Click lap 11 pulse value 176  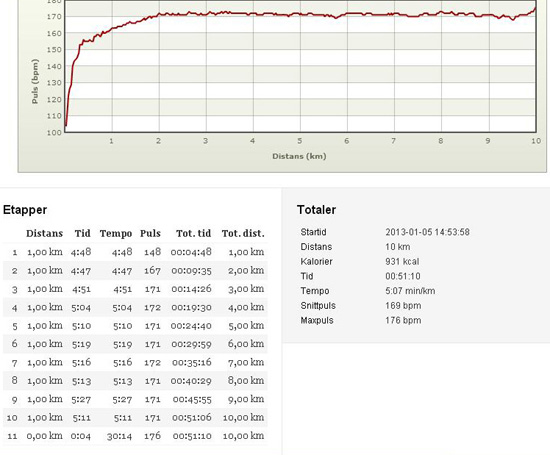(x=152, y=436)
